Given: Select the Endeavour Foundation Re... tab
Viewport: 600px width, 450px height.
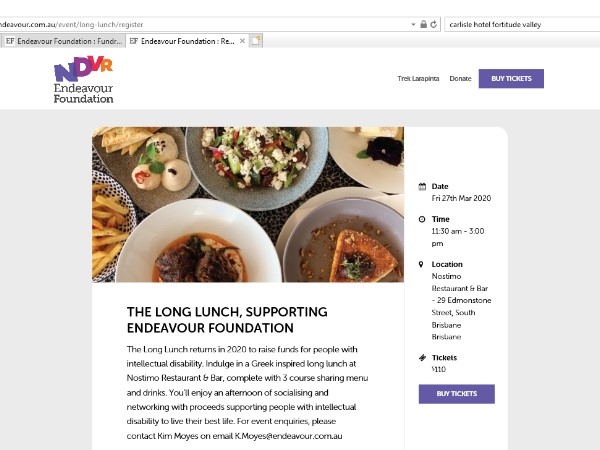Looking at the screenshot, I should (x=182, y=41).
